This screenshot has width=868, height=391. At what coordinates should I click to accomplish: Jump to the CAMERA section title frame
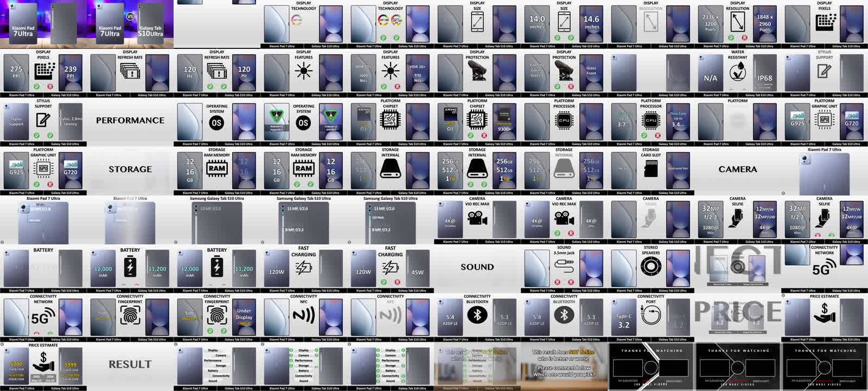737,169
